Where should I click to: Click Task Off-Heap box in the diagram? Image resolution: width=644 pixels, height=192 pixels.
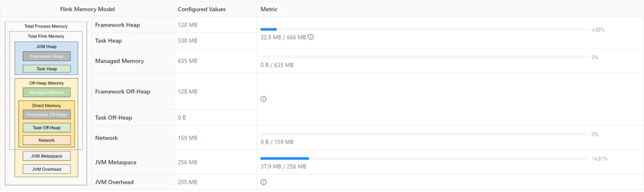47,128
